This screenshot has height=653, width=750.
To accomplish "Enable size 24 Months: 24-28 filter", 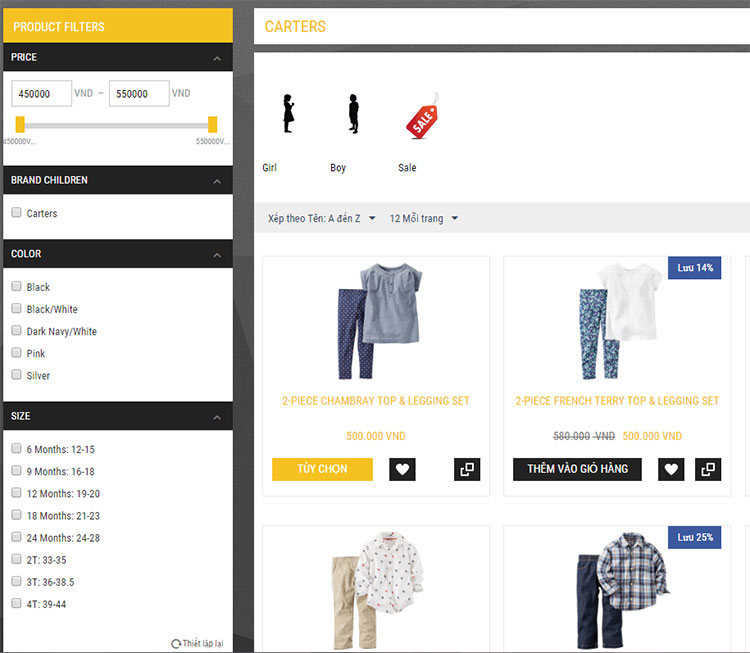I will (16, 537).
